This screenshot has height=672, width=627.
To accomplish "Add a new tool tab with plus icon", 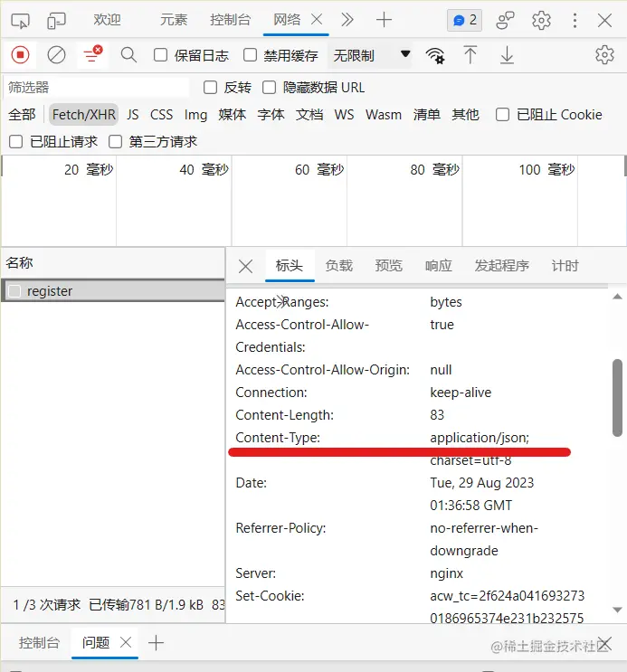I will [x=384, y=20].
